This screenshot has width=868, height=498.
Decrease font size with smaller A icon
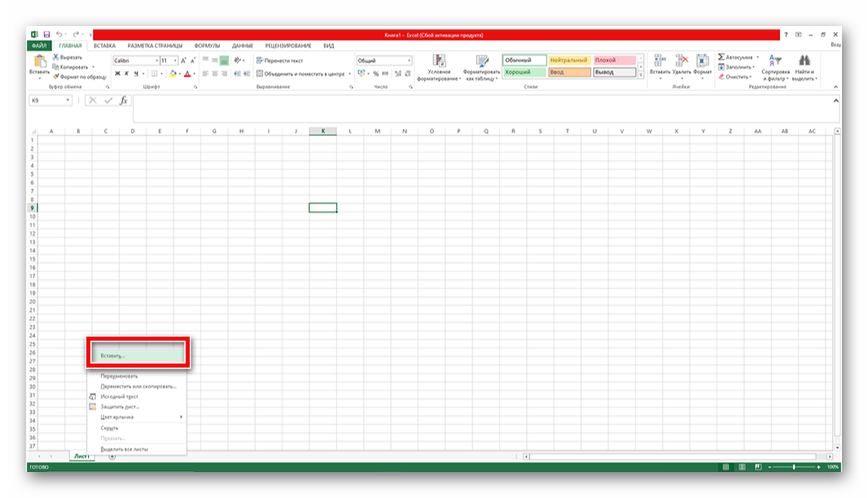193,60
